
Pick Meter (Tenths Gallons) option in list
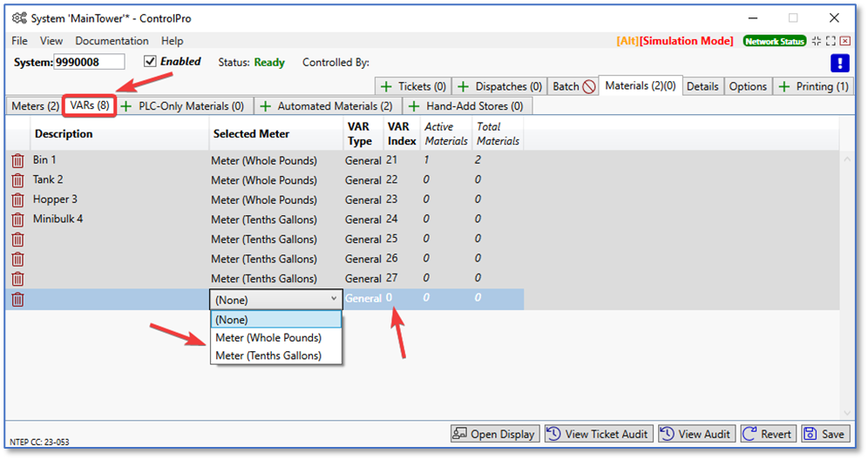pos(268,355)
